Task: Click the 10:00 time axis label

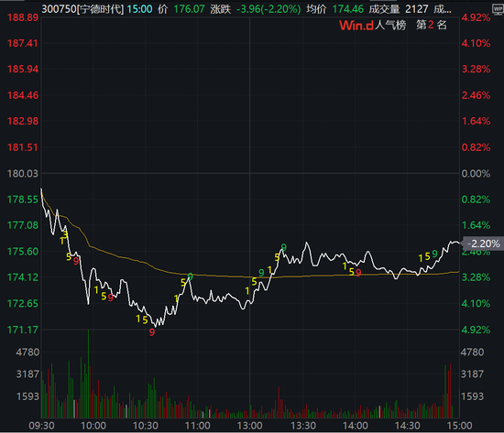Action: [93, 426]
